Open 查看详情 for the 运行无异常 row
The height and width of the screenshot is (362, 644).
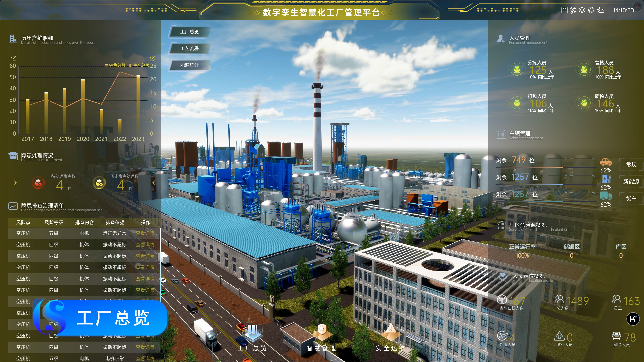145,233
